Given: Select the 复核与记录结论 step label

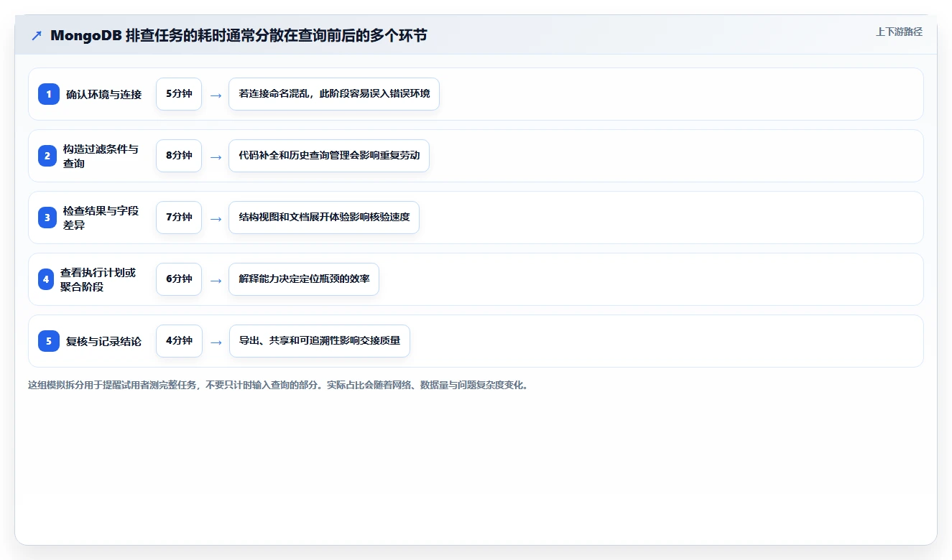Looking at the screenshot, I should [104, 341].
